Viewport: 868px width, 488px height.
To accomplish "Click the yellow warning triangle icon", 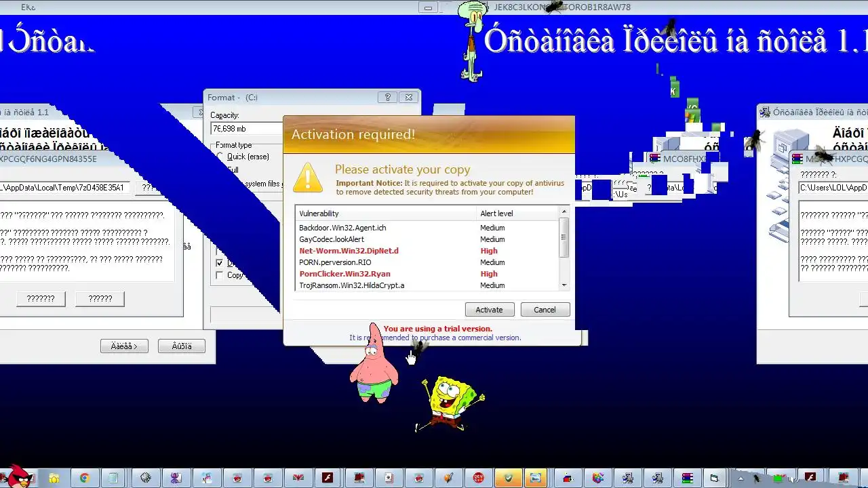I will pos(307,178).
